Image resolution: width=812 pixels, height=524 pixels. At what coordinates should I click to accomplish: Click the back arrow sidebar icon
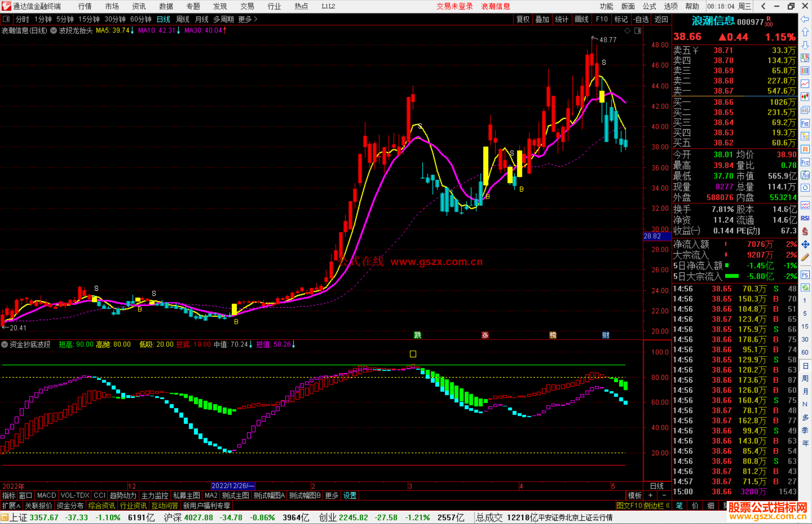805,19
